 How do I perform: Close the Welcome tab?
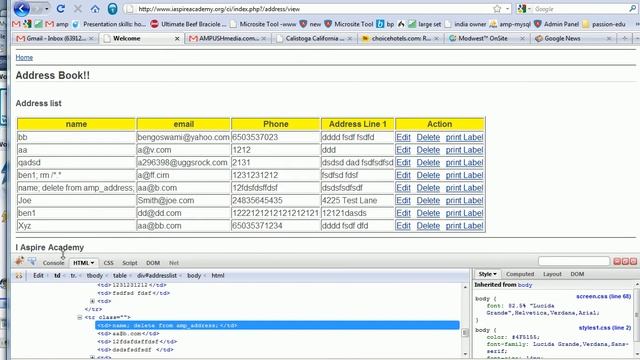pos(177,38)
